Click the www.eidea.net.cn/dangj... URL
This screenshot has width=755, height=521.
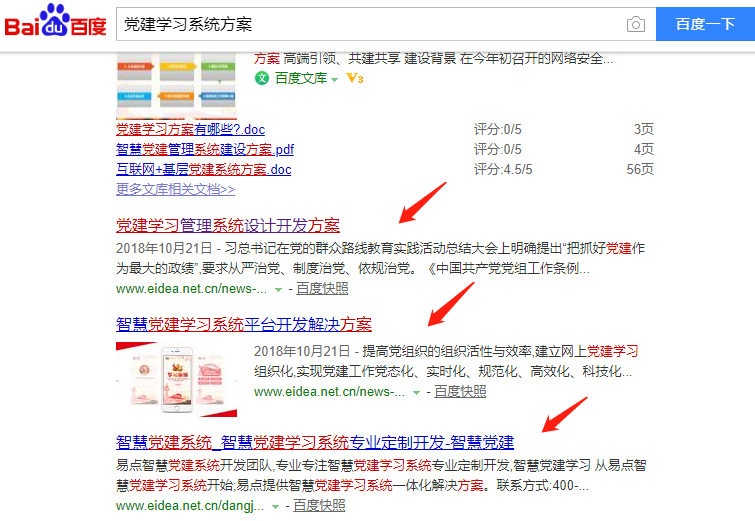point(190,506)
